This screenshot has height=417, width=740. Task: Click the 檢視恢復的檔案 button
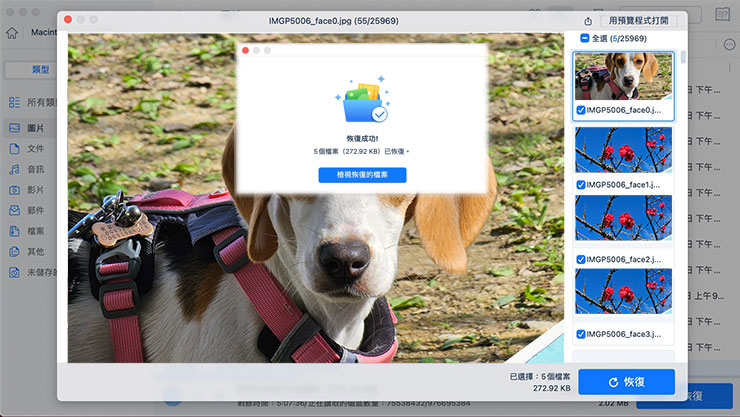tap(362, 175)
